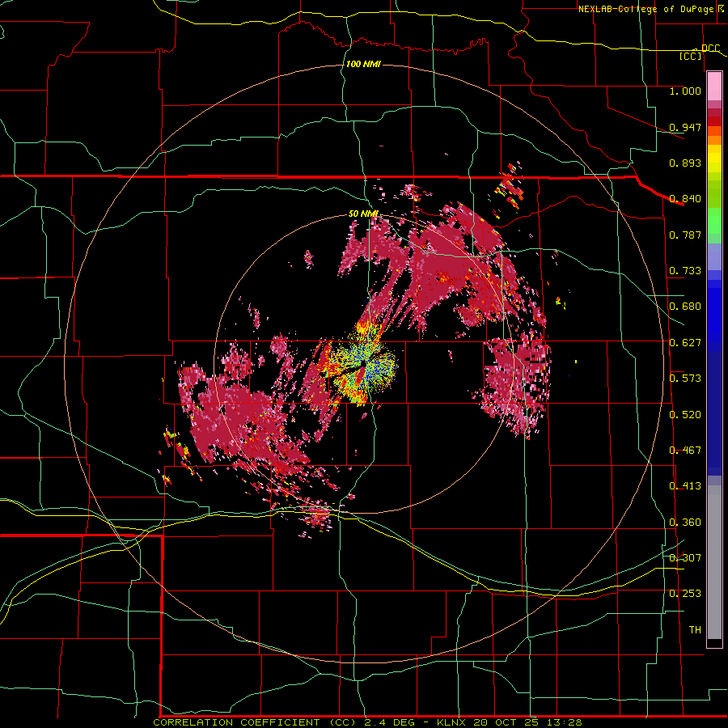The image size is (728, 728).
Task: Select the 0.360 color scale value
Action: pos(685,522)
